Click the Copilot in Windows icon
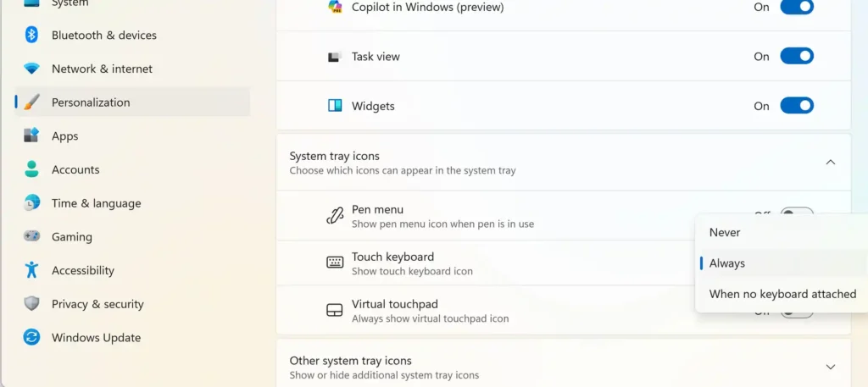 [335, 7]
